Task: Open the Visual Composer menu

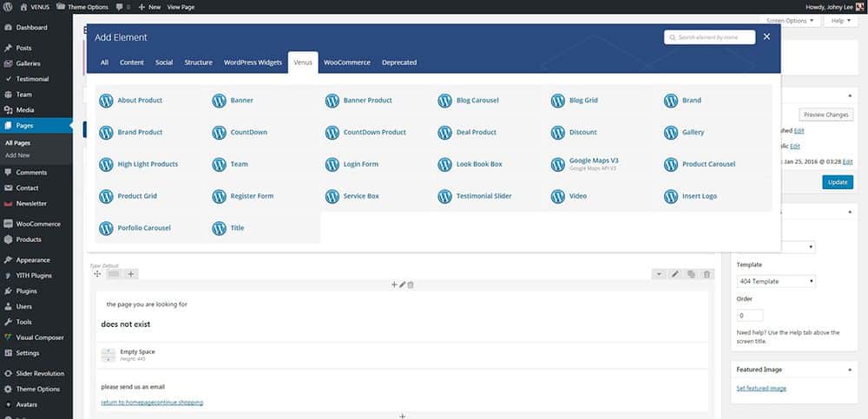Action: pos(36,337)
